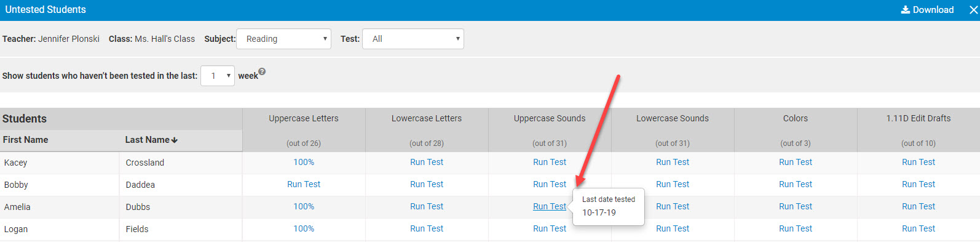Select the 1.11D Edit Drafts column header
The height and width of the screenshot is (242, 980).
(919, 118)
